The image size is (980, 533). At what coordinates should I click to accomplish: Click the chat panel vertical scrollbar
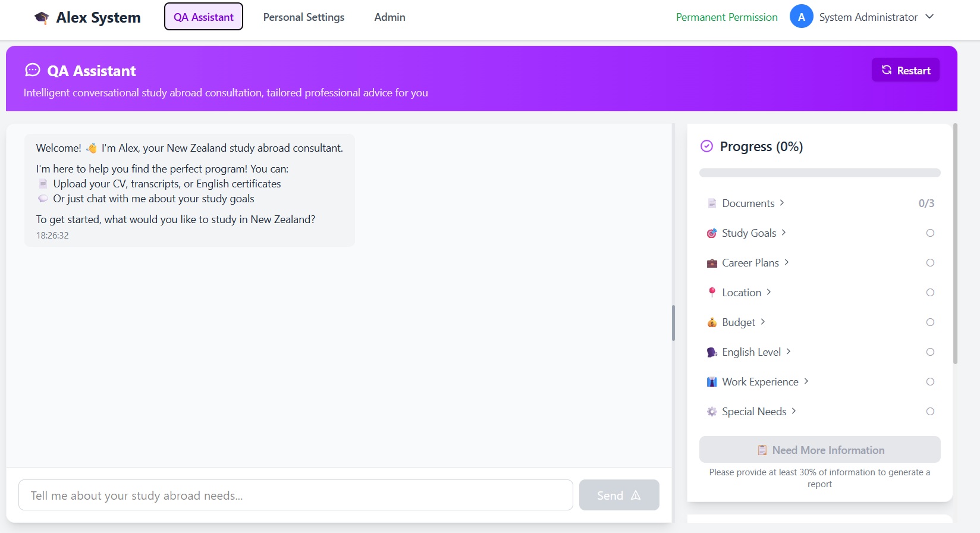tap(673, 323)
